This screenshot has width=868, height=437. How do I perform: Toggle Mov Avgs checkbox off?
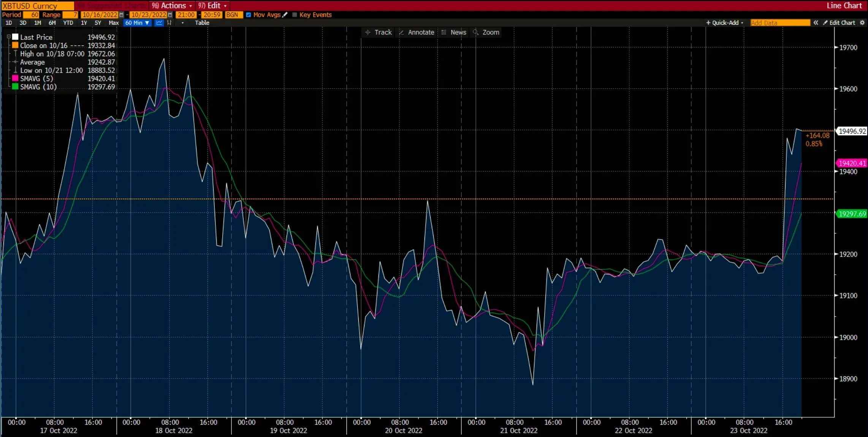point(249,15)
